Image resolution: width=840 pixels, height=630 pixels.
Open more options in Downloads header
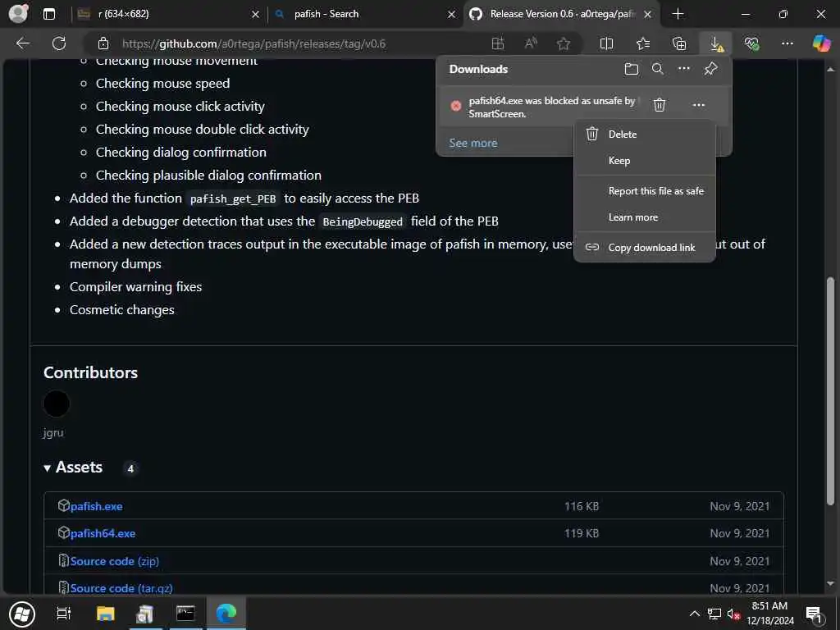tap(684, 69)
